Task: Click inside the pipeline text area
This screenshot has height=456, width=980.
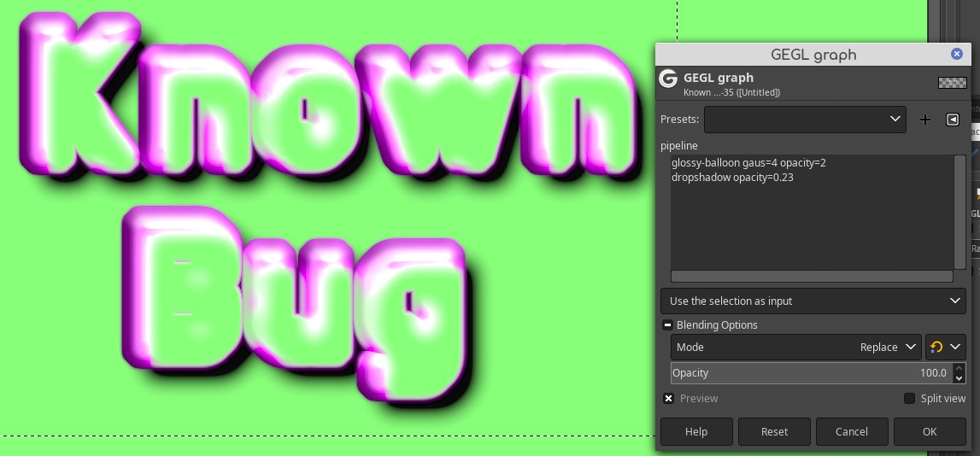Action: pyautogui.click(x=813, y=212)
